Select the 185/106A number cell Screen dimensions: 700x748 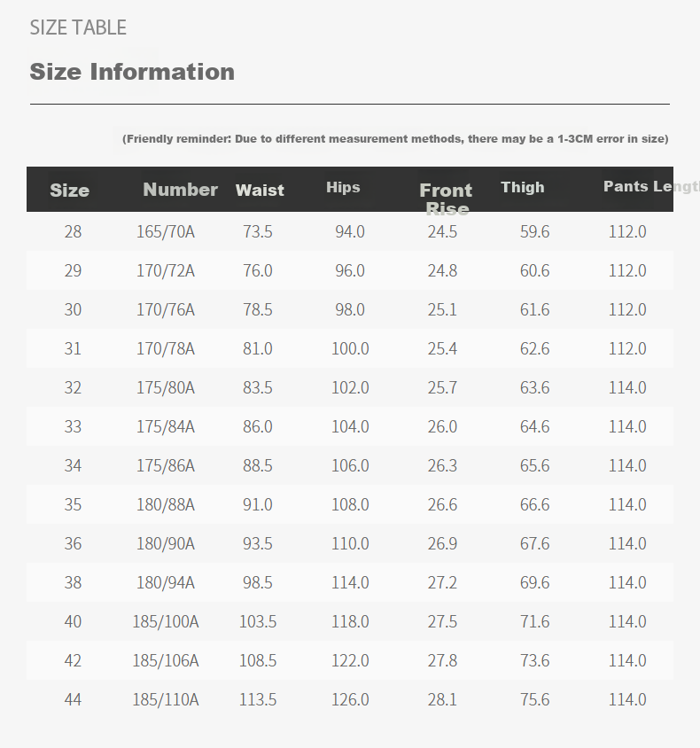click(166, 660)
